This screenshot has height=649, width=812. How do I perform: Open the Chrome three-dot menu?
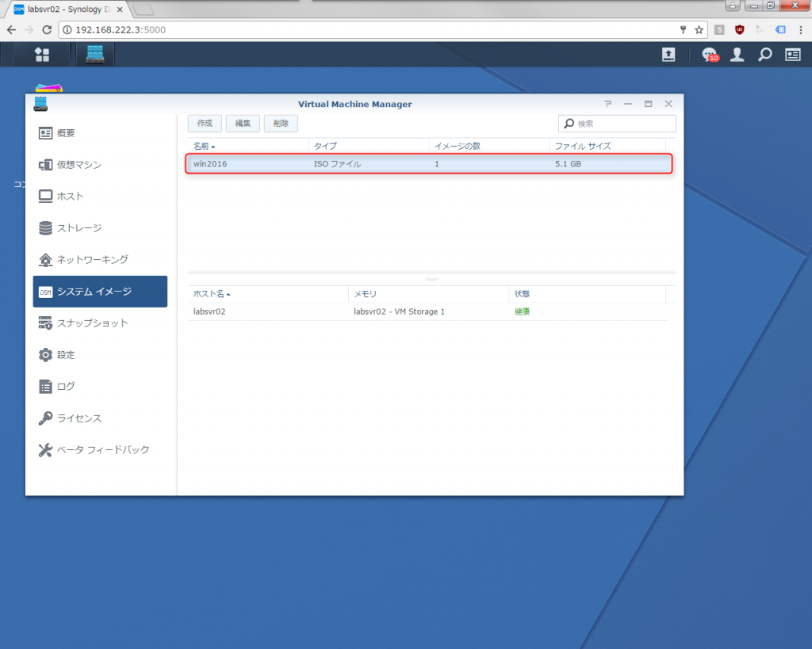click(x=801, y=30)
